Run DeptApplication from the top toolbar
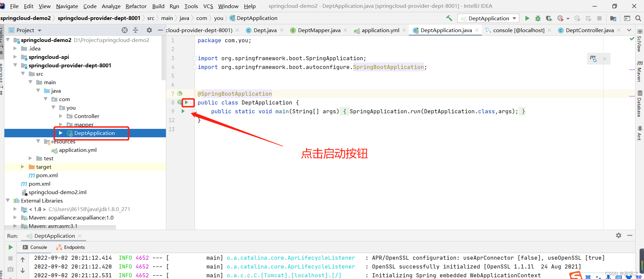The height and width of the screenshot is (279, 644). pos(527,18)
